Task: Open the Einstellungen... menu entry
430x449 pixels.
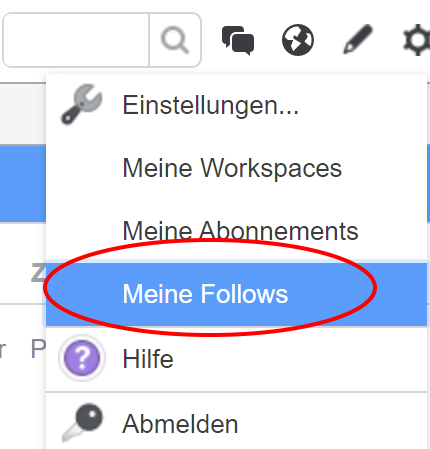Action: 236,105
